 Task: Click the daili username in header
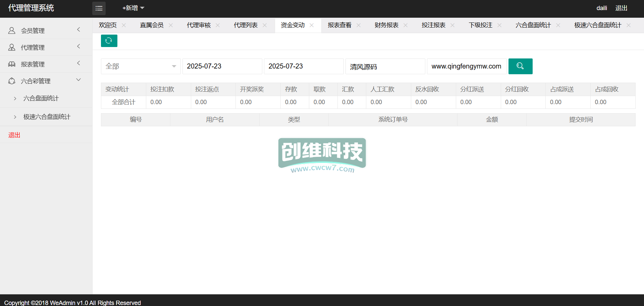(x=602, y=8)
